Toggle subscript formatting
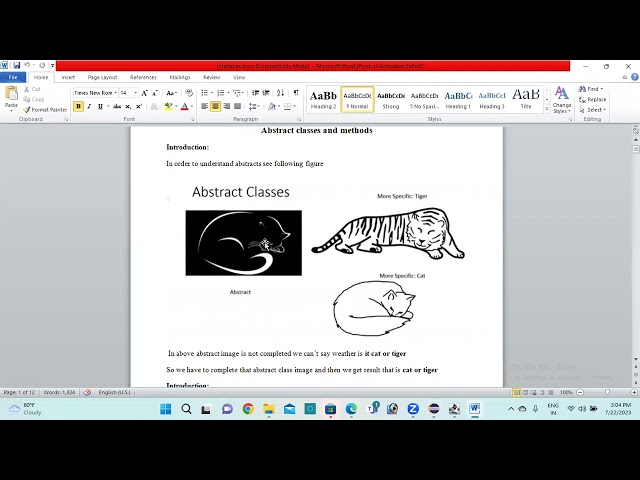The image size is (640, 480). [128, 107]
